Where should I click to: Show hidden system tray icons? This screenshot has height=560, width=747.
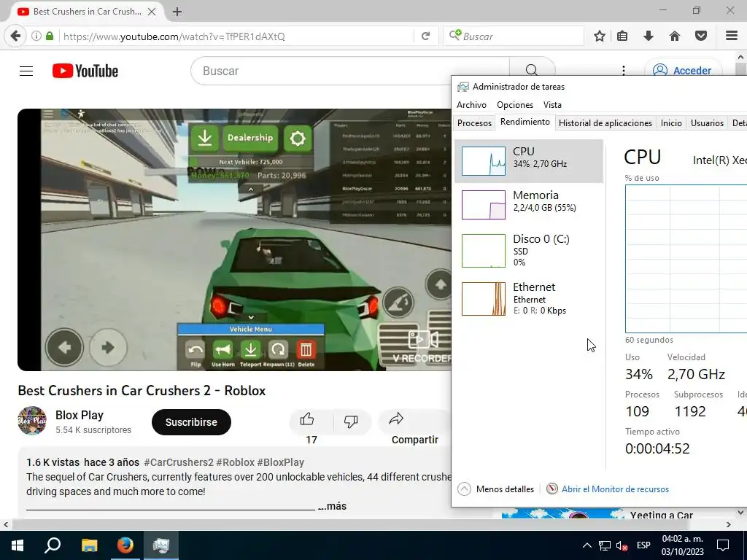587,545
